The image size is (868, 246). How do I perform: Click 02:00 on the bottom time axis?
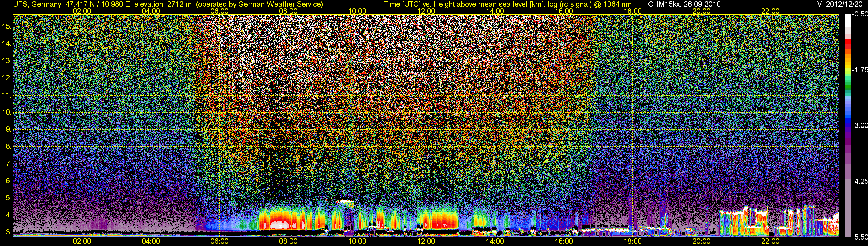coord(82,241)
